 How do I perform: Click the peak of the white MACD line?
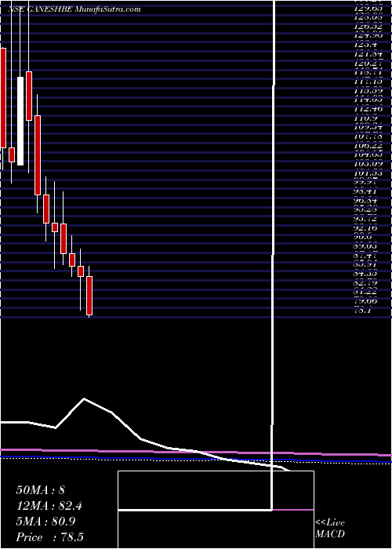click(85, 398)
